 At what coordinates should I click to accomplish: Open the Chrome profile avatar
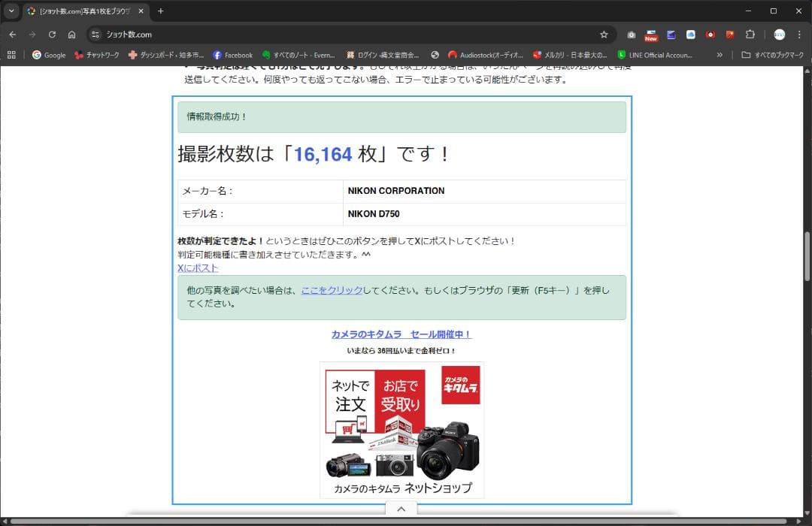pos(780,35)
